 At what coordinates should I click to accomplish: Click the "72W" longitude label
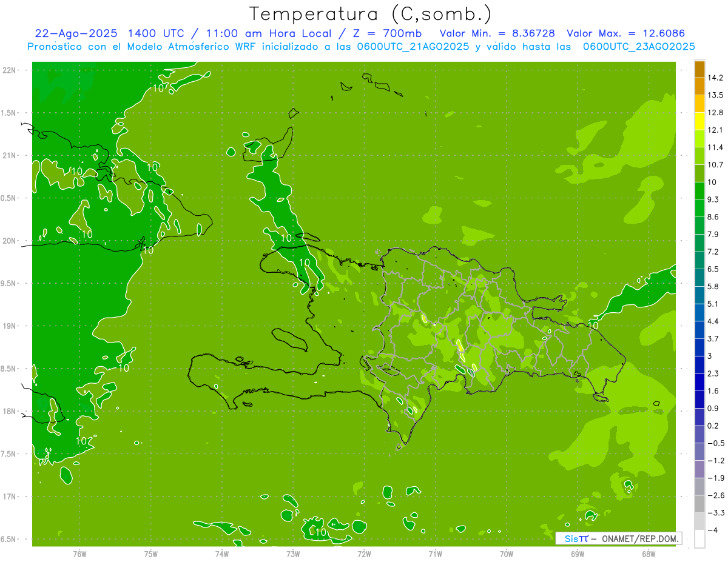click(364, 554)
